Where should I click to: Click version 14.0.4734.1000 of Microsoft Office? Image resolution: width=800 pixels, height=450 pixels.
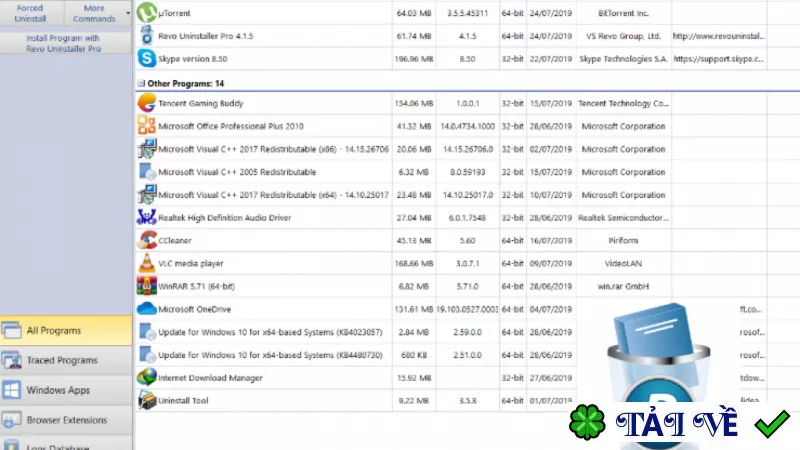pyautogui.click(x=467, y=126)
